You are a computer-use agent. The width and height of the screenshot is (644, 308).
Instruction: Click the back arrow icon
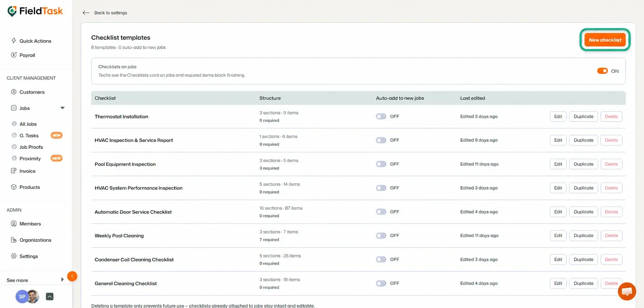(86, 13)
